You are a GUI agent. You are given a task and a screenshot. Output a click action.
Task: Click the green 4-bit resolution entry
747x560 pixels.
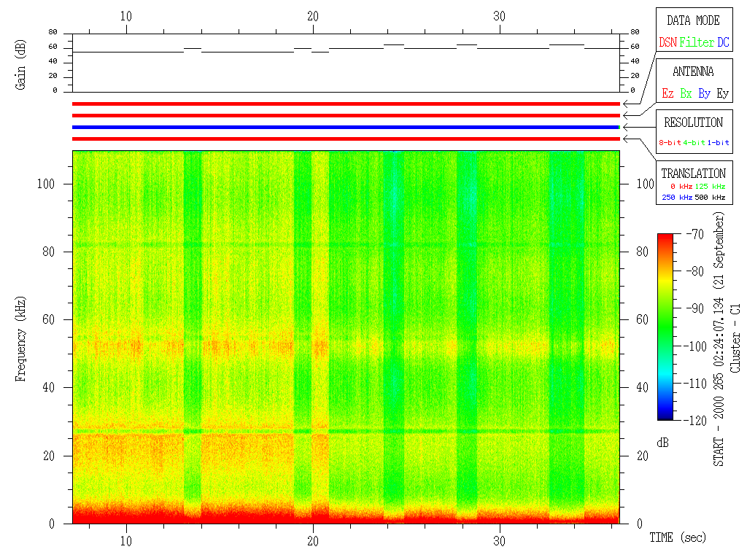694,142
